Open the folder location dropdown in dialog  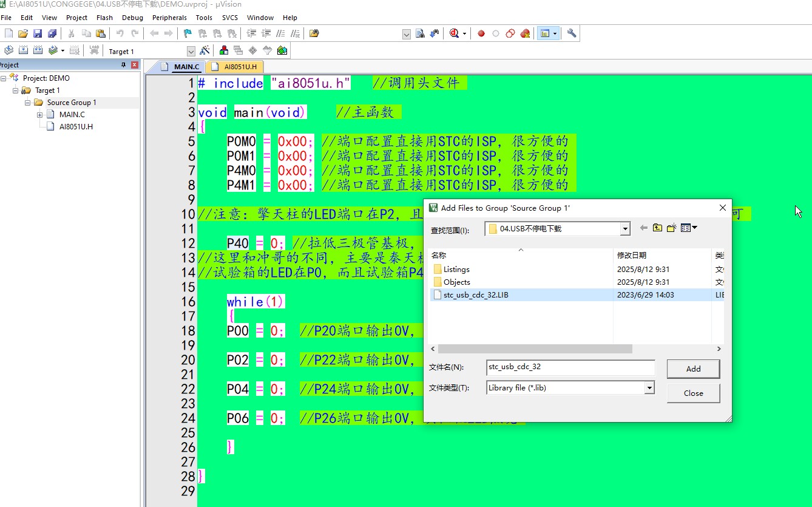point(625,229)
